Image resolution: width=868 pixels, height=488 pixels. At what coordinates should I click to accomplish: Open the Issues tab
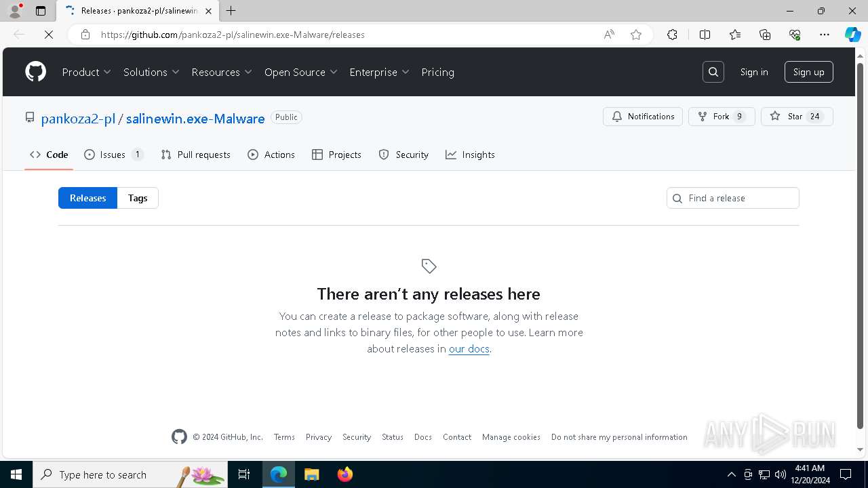pos(113,155)
